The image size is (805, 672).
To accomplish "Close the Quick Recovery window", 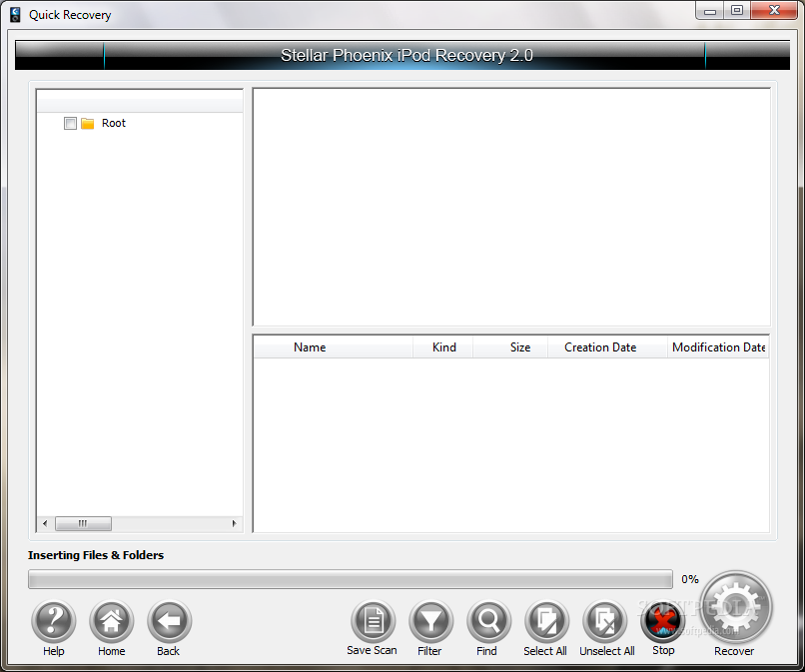I will [x=774, y=10].
